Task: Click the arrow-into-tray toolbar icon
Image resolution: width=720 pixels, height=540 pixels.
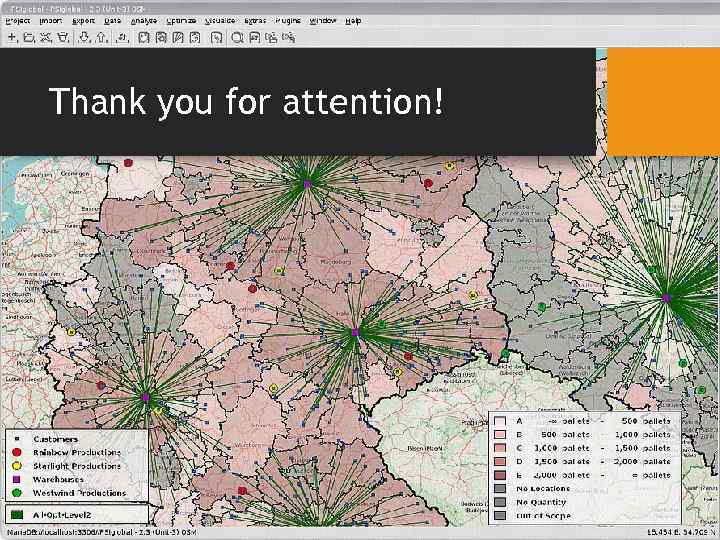Action: pyautogui.click(x=123, y=38)
